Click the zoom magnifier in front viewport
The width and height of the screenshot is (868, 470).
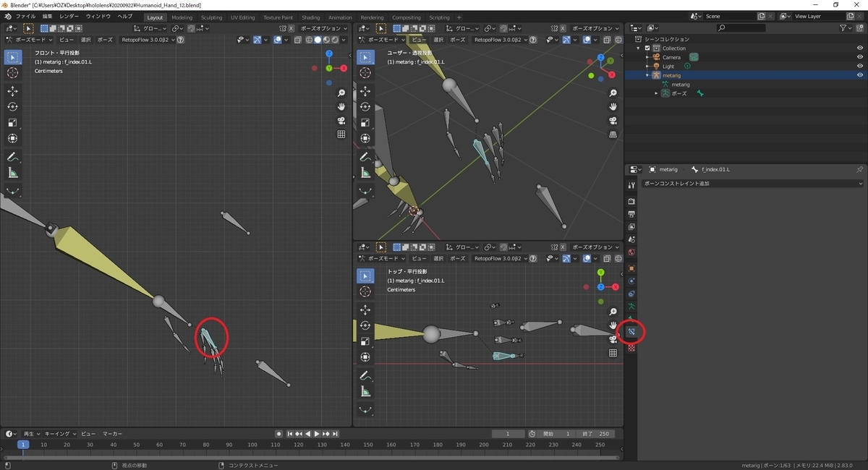point(341,93)
